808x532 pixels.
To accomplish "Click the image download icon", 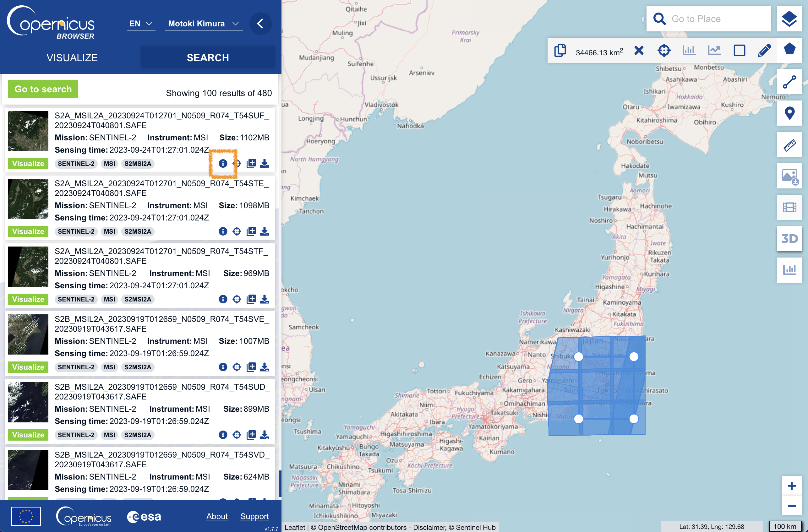I will click(789, 176).
